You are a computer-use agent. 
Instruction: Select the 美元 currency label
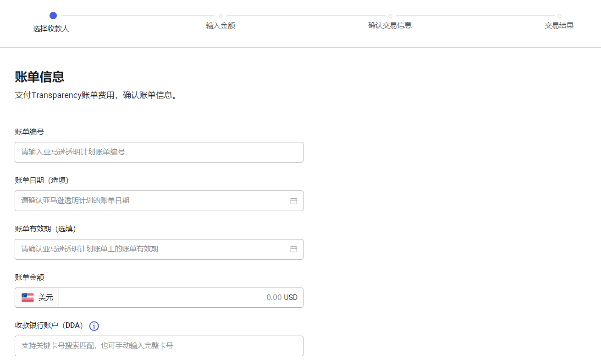pyautogui.click(x=46, y=298)
